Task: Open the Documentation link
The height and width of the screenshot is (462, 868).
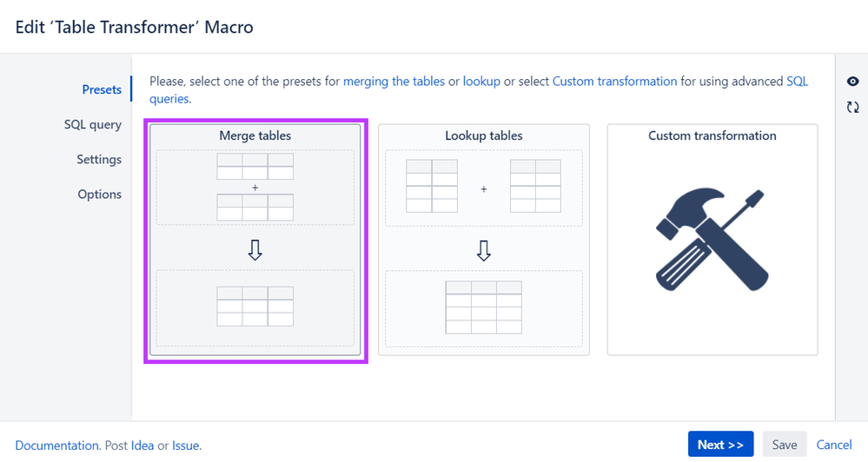Action: pyautogui.click(x=57, y=445)
